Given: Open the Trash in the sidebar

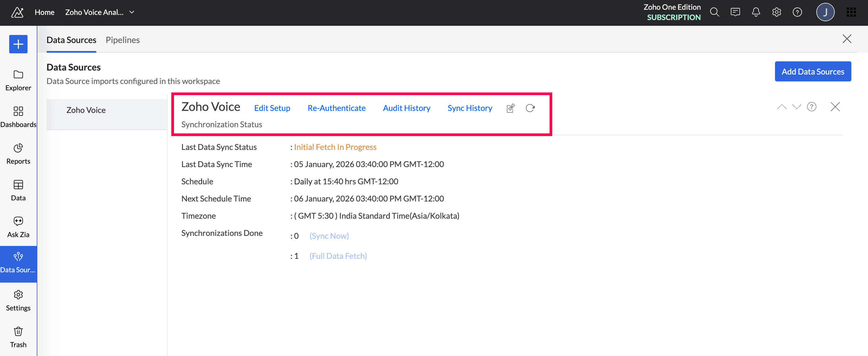Looking at the screenshot, I should (18, 337).
